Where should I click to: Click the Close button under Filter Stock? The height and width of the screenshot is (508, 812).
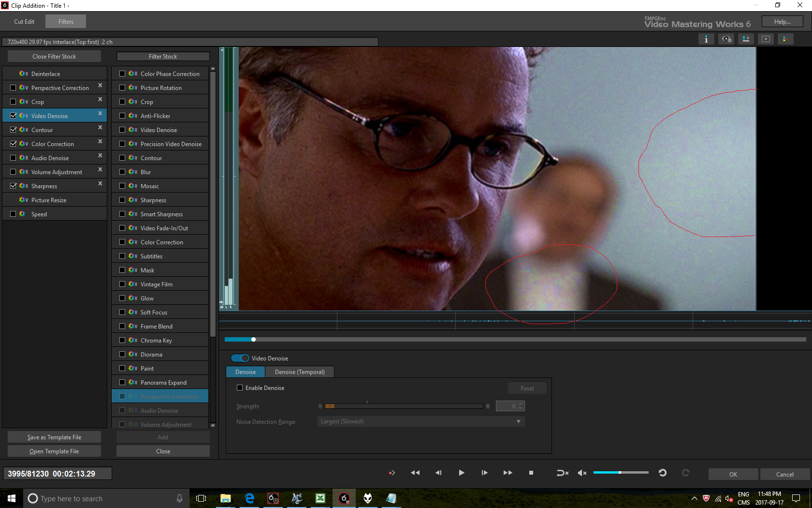coord(163,451)
